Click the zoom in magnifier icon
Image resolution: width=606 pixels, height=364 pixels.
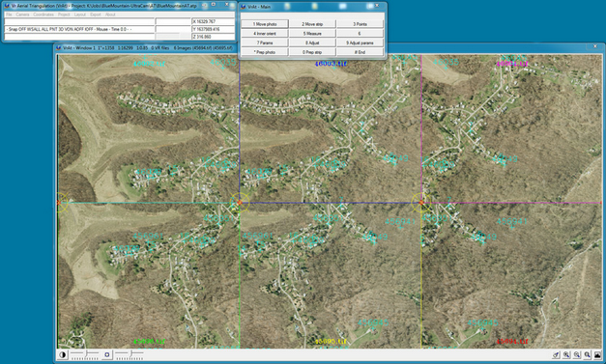click(566, 354)
